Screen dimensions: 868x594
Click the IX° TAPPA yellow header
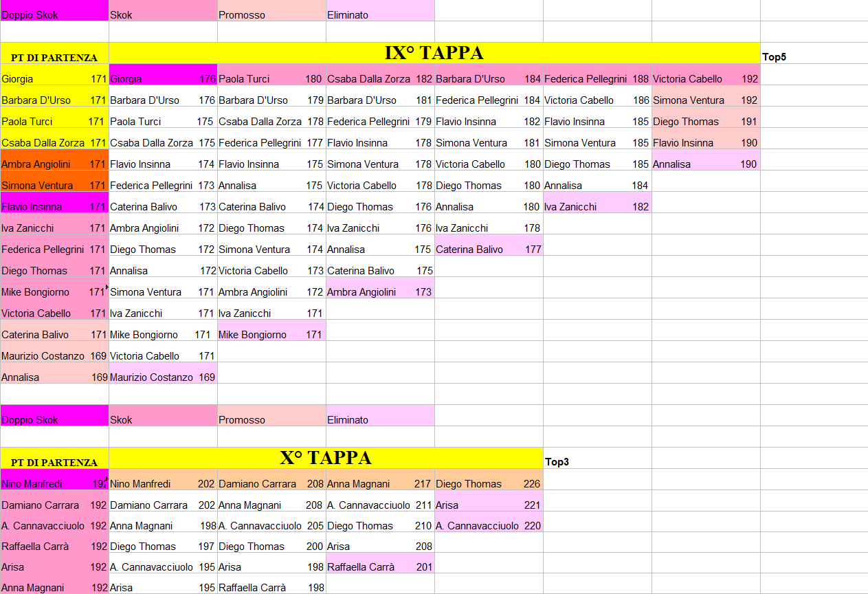(434, 54)
